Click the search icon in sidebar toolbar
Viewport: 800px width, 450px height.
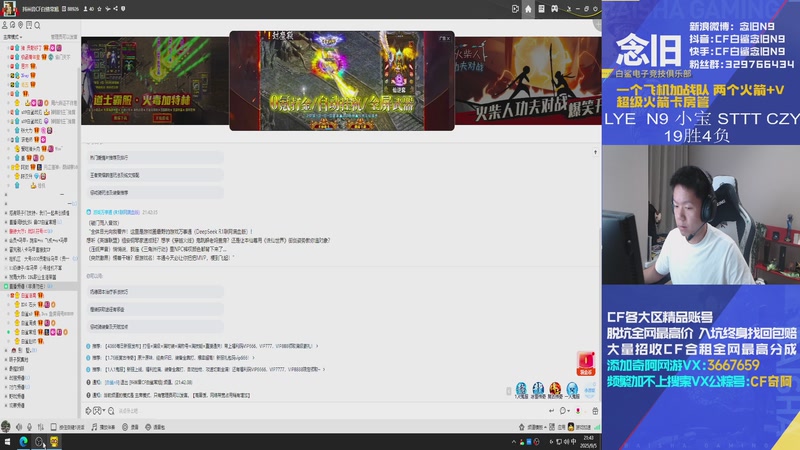coord(37,25)
